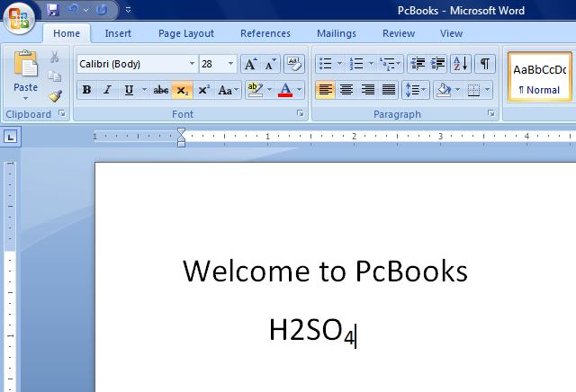Change text case with Aa button

coord(228,90)
